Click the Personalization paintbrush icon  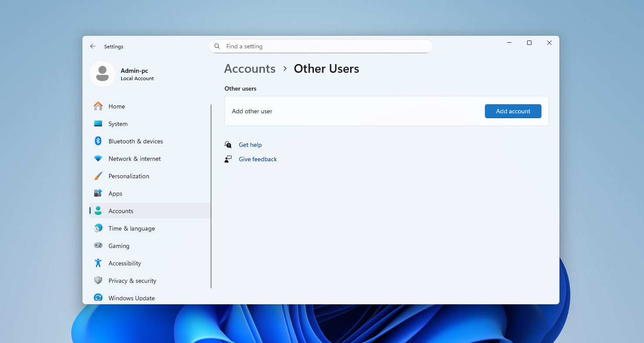point(98,176)
